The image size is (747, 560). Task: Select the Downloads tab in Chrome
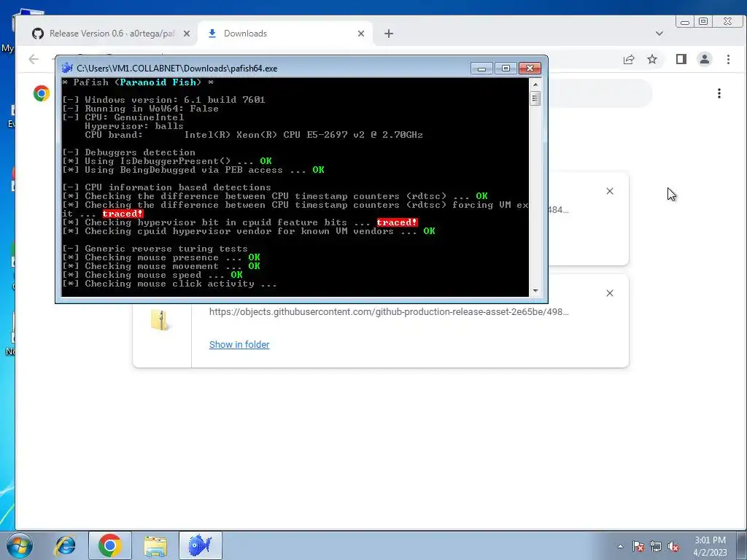click(x=285, y=34)
